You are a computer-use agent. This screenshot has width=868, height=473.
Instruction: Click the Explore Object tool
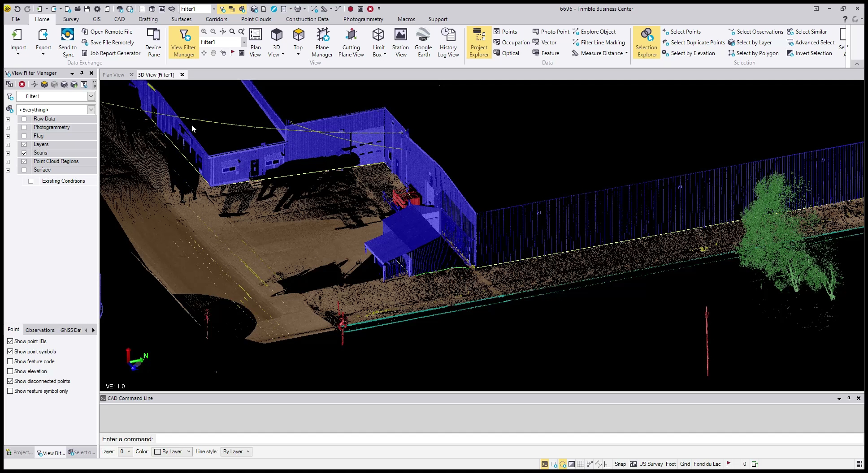tap(594, 32)
